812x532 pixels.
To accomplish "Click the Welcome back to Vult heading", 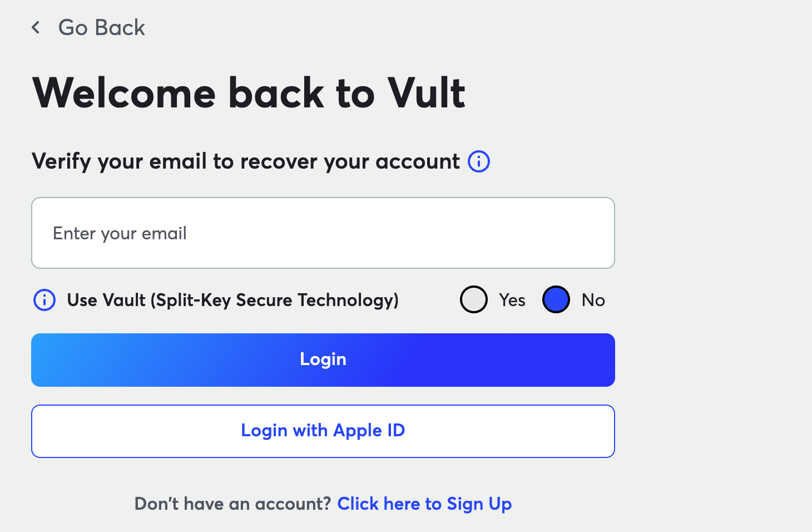I will coord(249,93).
